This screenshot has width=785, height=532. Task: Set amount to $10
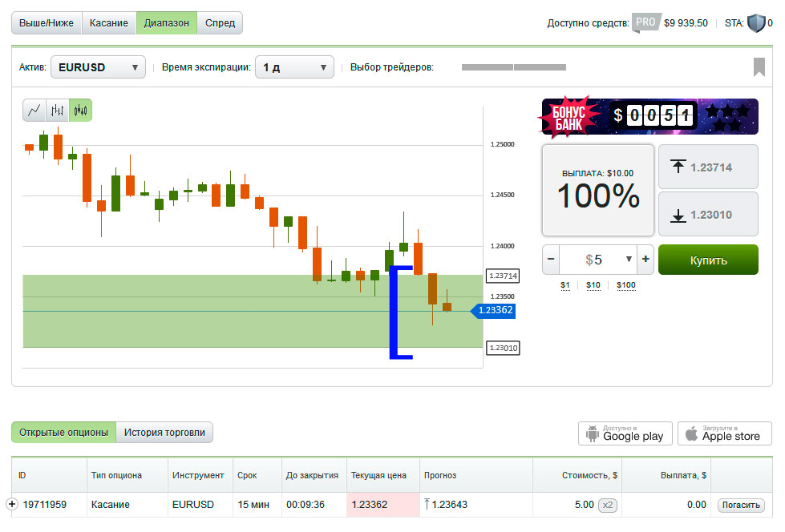pyautogui.click(x=593, y=285)
